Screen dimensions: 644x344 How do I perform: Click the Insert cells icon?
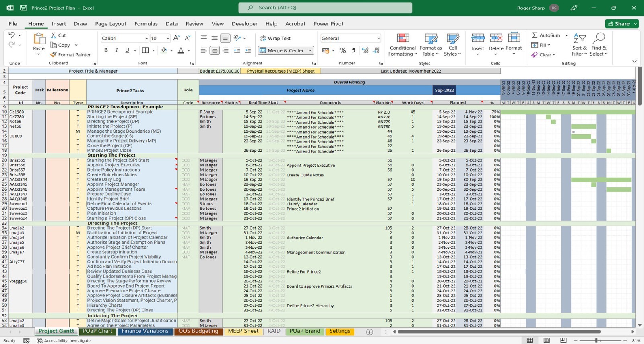click(478, 38)
